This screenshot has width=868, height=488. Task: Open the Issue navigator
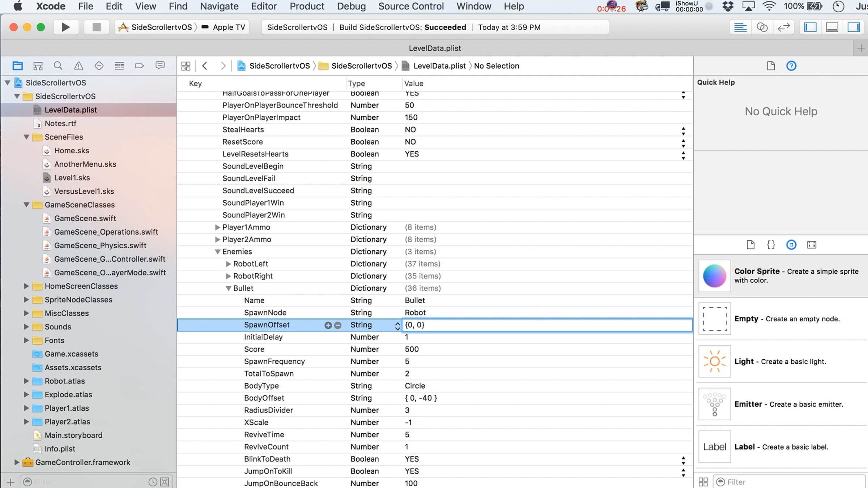78,66
